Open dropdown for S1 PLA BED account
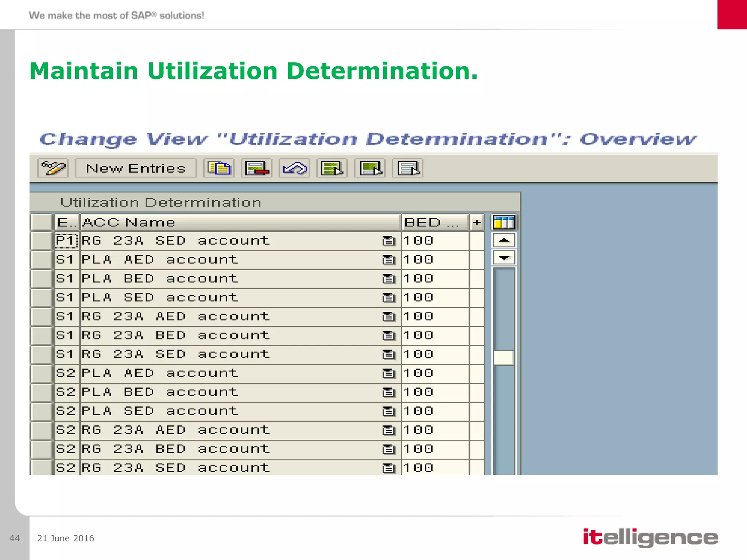This screenshot has height=560, width=747. (389, 279)
